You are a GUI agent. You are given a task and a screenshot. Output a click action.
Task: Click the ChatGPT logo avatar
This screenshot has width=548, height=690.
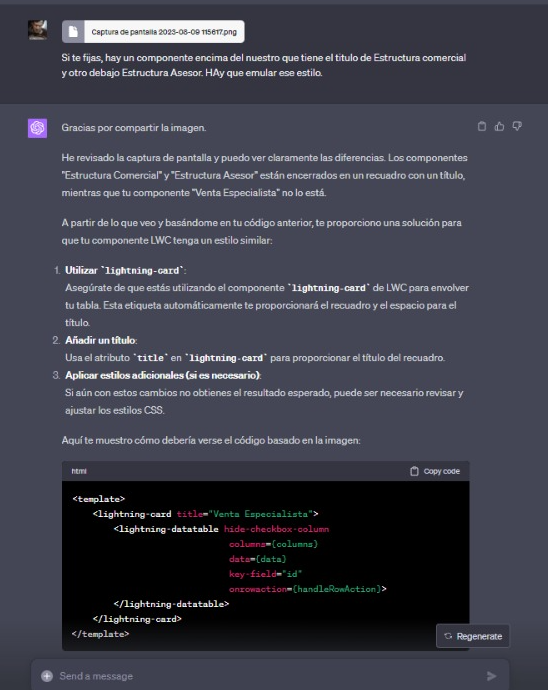(x=37, y=128)
